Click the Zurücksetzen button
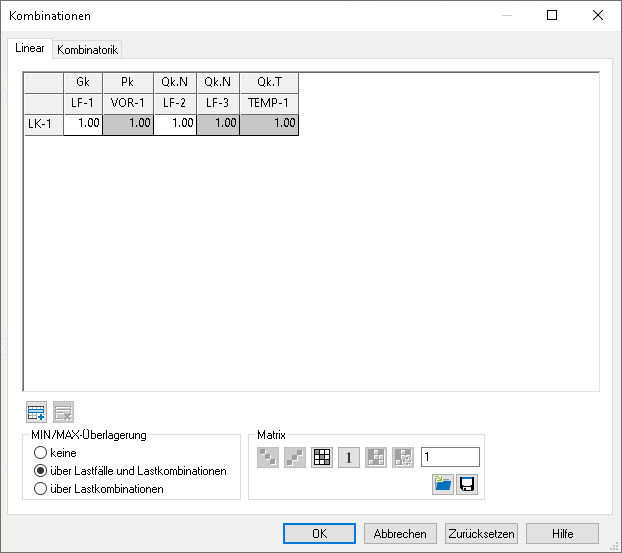The image size is (622, 553). pyautogui.click(x=481, y=533)
